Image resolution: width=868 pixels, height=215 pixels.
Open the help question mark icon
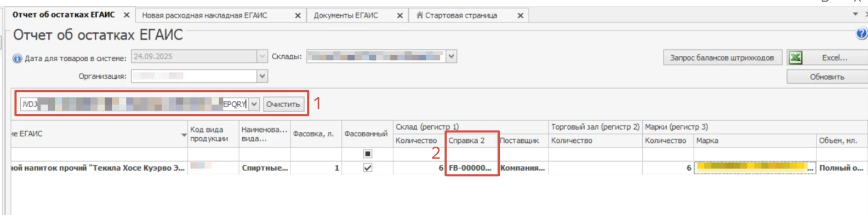(x=861, y=34)
